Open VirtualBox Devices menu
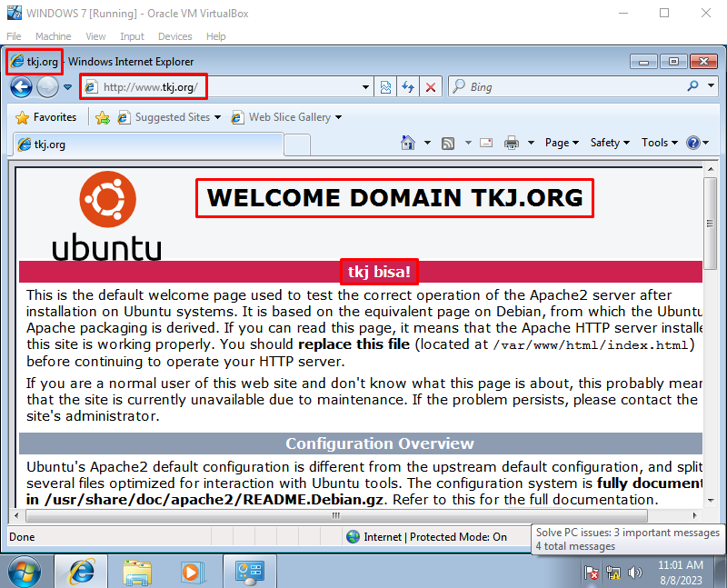 [x=174, y=36]
